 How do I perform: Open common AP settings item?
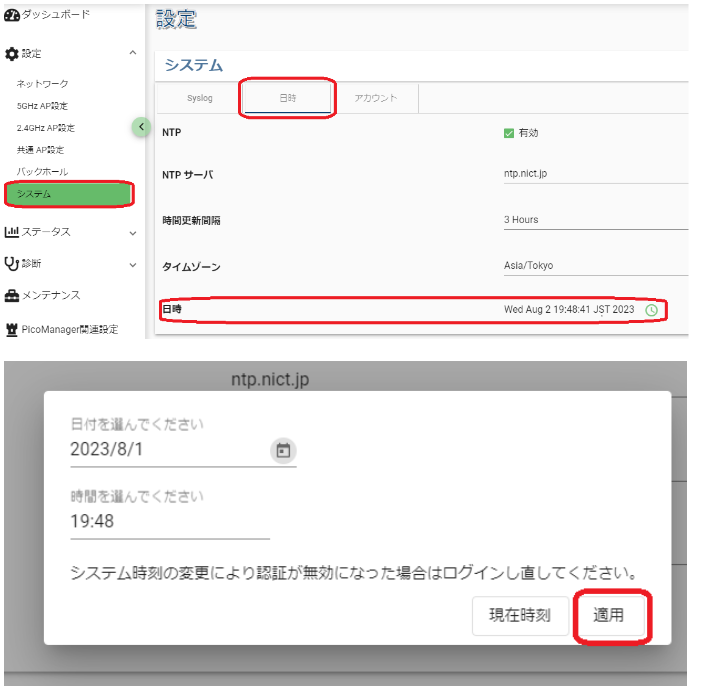pyautogui.click(x=40, y=150)
